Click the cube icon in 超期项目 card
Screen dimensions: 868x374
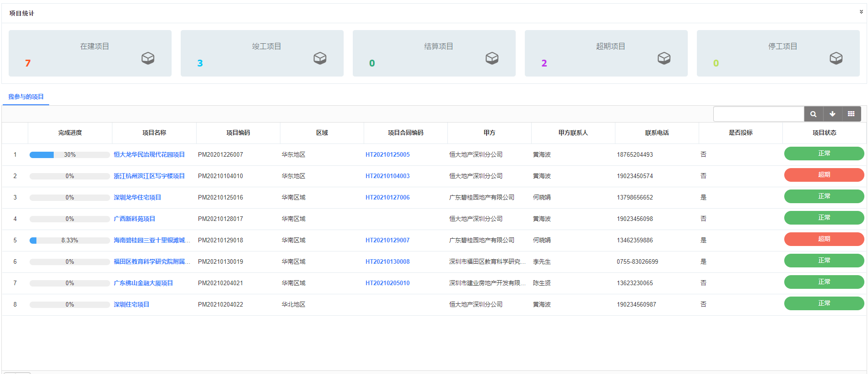[x=664, y=58]
